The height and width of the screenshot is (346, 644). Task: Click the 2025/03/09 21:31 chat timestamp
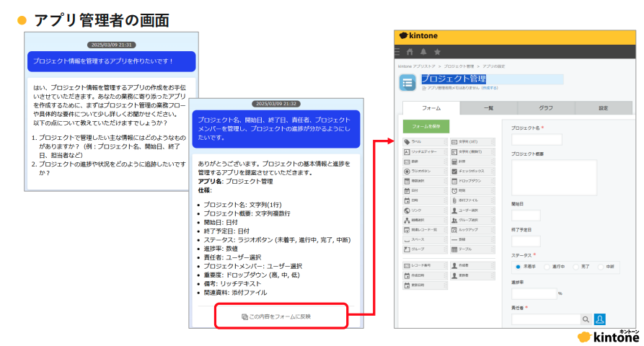coord(111,45)
